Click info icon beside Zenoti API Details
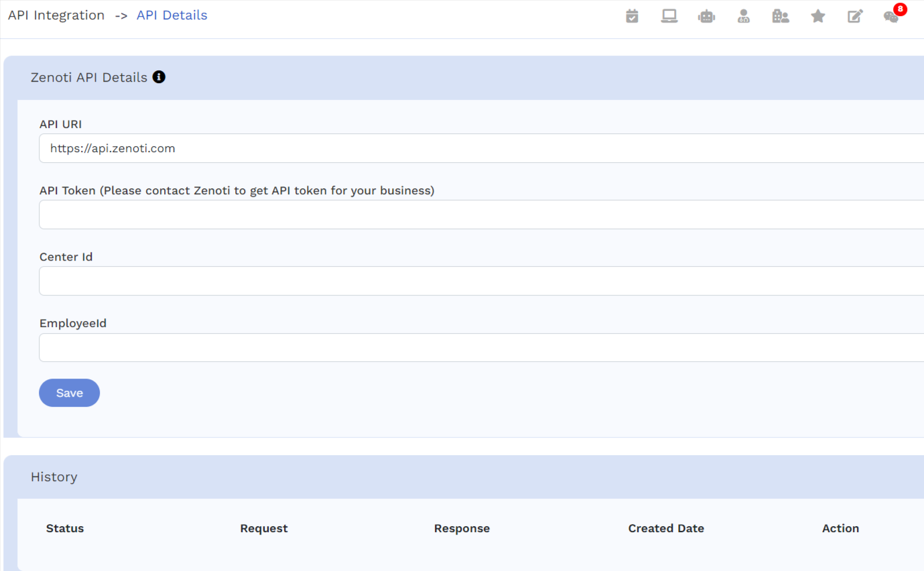924x571 pixels. click(159, 77)
